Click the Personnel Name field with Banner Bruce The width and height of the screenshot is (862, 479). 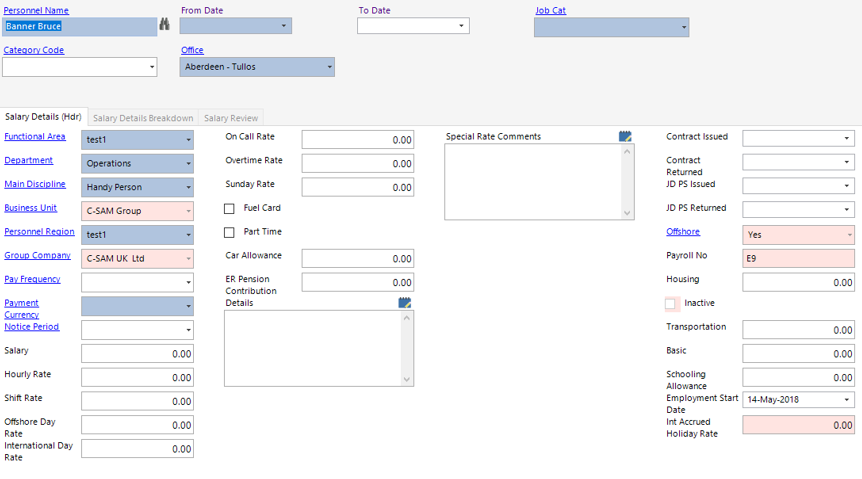click(80, 26)
